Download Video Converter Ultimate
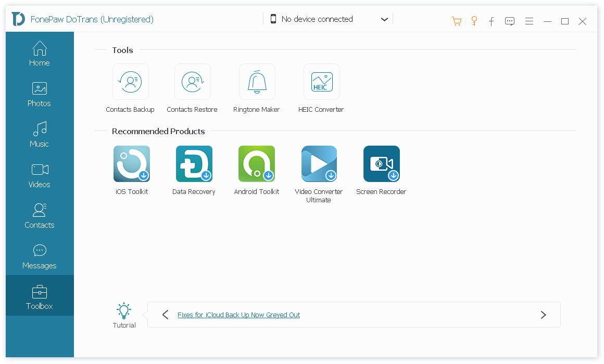This screenshot has width=604, height=364. pyautogui.click(x=319, y=163)
